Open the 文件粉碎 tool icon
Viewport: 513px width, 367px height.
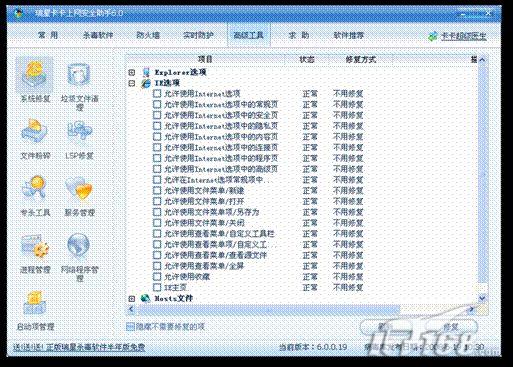click(x=35, y=132)
